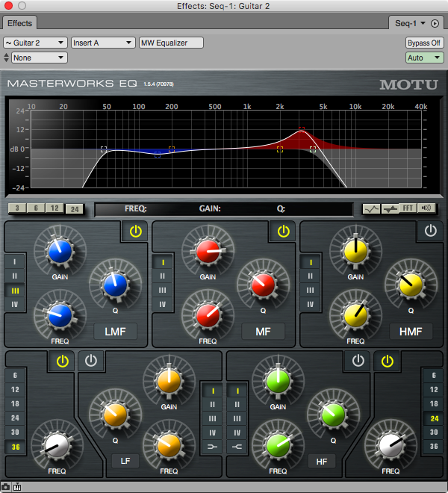Screen dimensions: 448x493
Task: Set graph range to 6 dB
Action: (36, 208)
